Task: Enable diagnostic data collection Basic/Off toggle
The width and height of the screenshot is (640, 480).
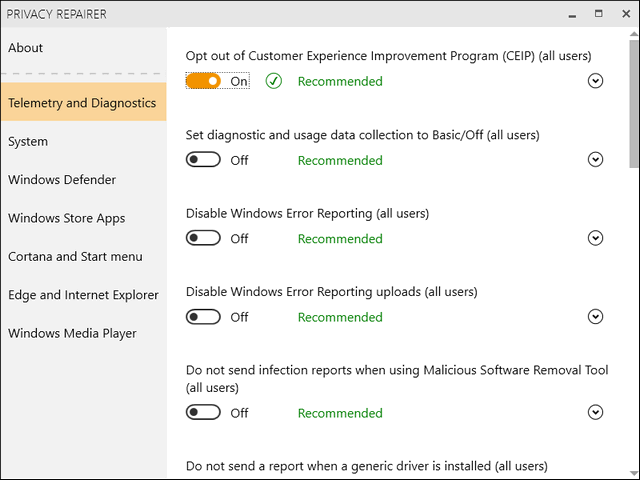Action: [203, 160]
